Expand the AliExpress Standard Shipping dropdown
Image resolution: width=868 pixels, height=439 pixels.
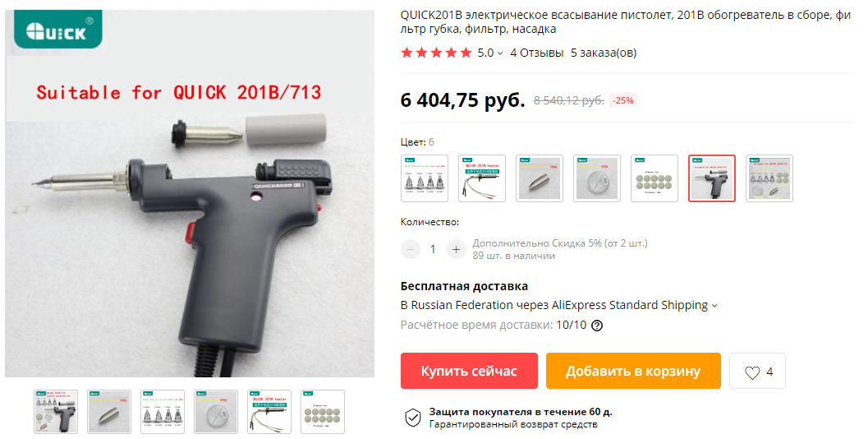pos(714,306)
